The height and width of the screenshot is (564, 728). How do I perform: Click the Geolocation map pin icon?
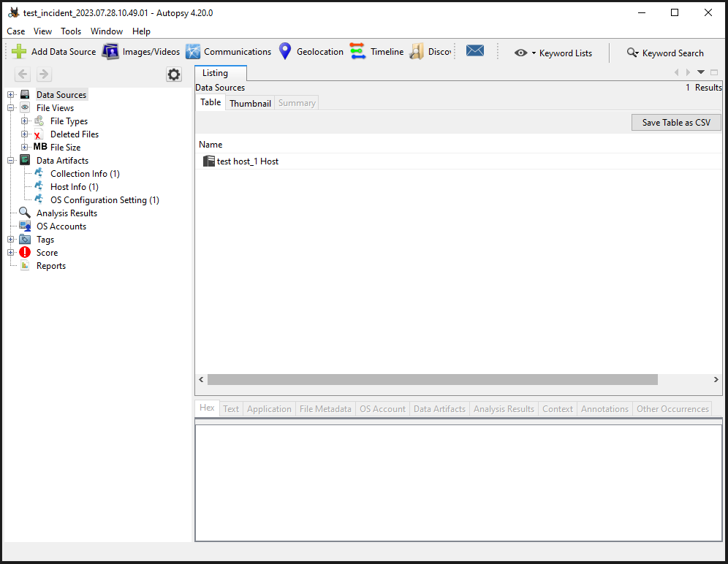285,52
